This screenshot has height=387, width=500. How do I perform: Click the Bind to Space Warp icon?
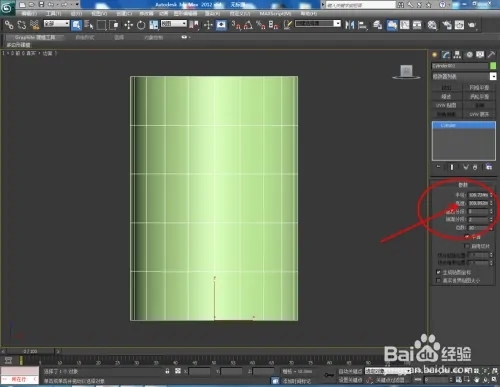(x=34, y=25)
